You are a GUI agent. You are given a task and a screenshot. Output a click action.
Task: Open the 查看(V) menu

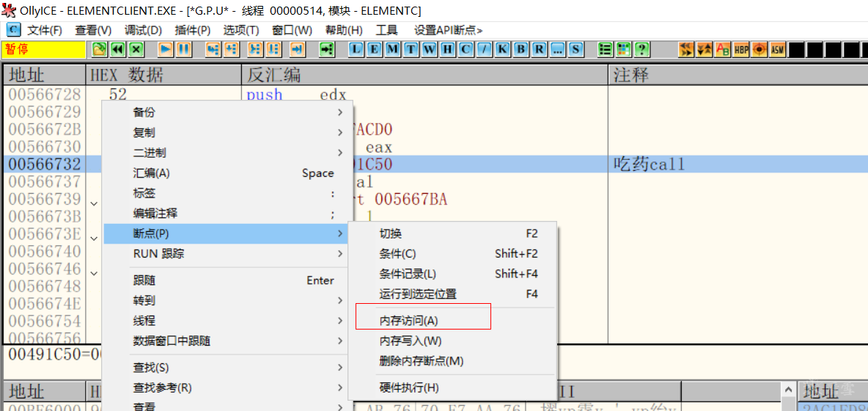click(x=93, y=31)
